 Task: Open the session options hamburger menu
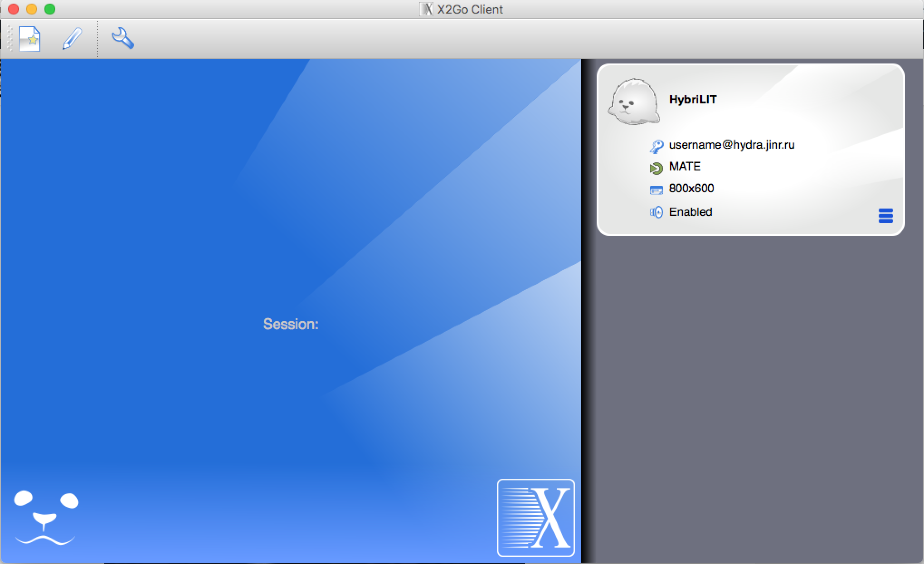(885, 216)
